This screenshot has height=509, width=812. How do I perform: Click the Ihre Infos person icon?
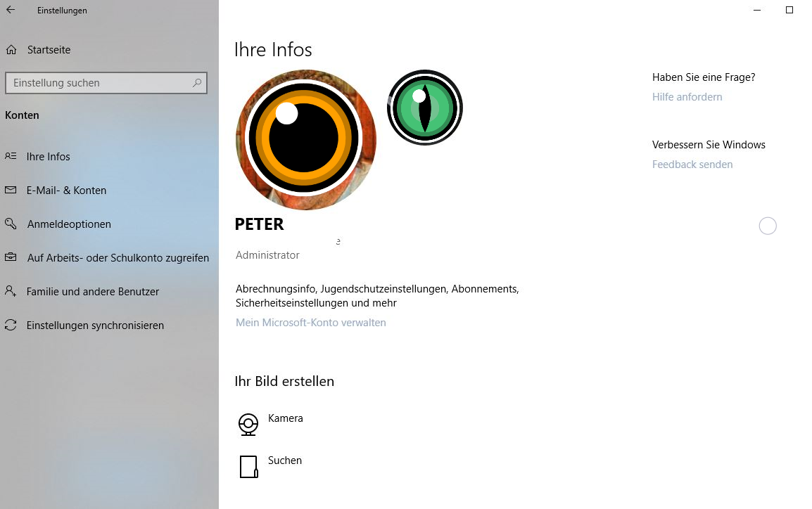11,155
